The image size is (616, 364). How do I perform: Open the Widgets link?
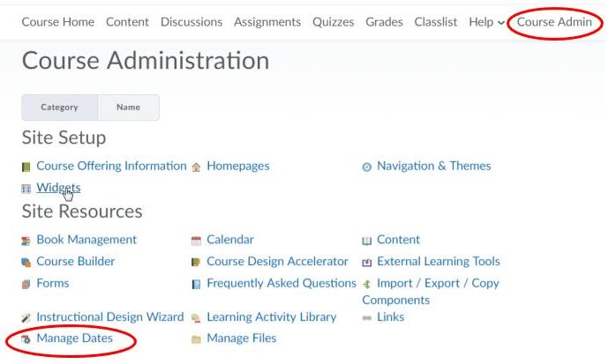pos(58,188)
